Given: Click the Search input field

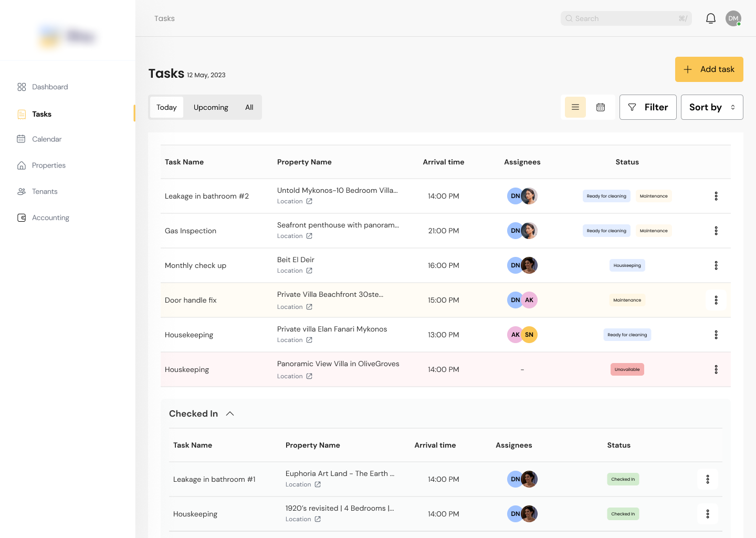Looking at the screenshot, I should pos(626,18).
